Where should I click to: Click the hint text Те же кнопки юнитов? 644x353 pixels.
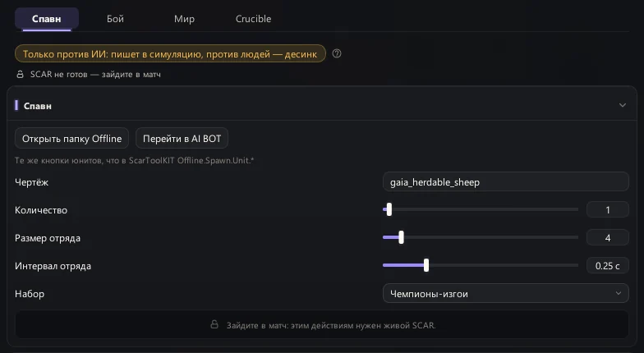pos(135,161)
